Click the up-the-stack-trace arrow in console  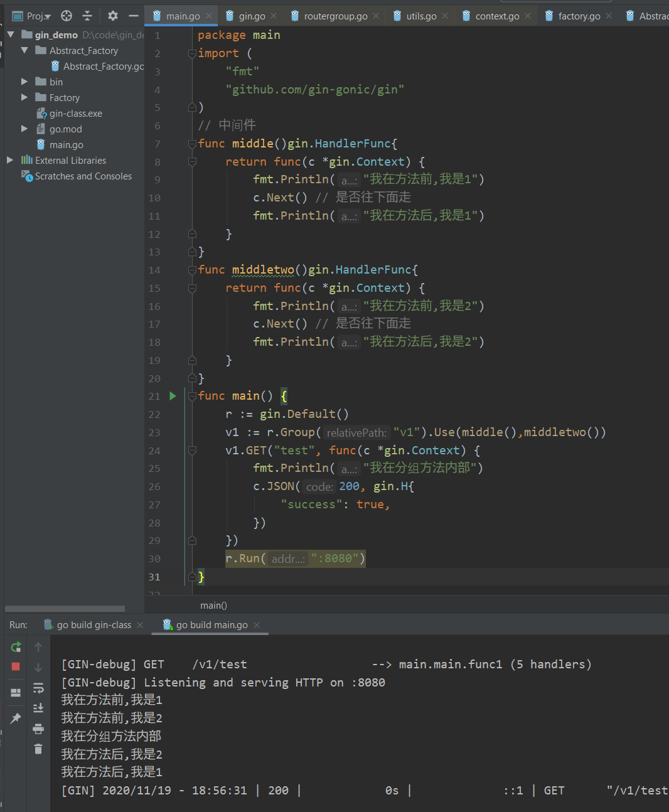pos(38,647)
